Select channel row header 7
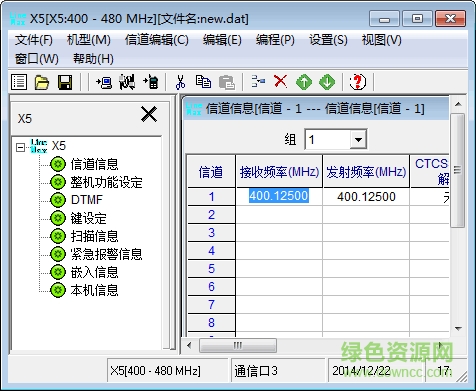476x391 pixels. click(211, 304)
